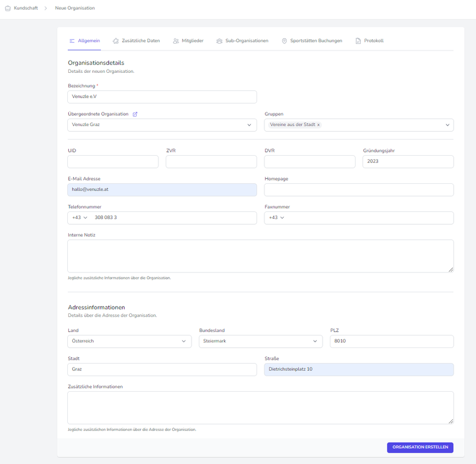This screenshot has height=464, width=476.
Task: Expand the Übergeordnete Organisation dropdown
Action: [249, 125]
